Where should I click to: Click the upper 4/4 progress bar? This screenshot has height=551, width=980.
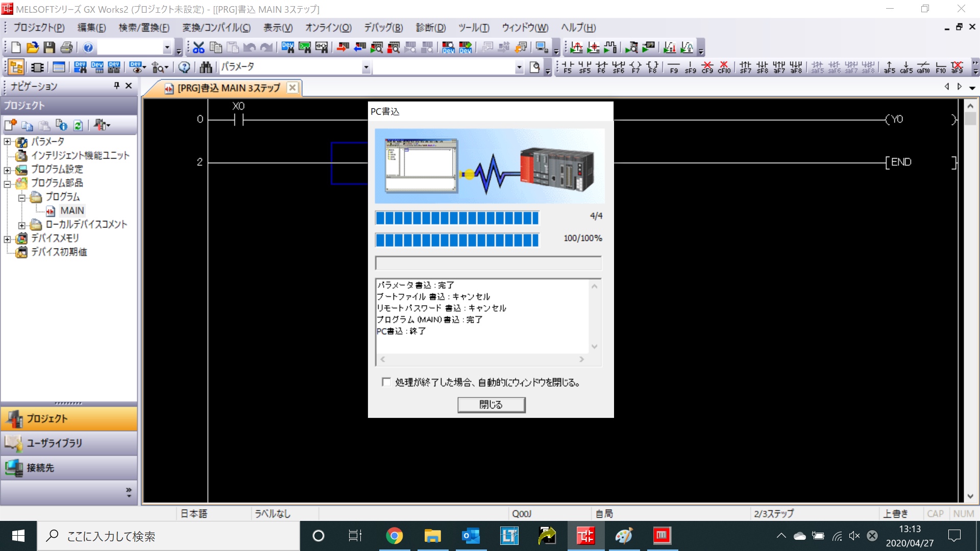click(457, 218)
